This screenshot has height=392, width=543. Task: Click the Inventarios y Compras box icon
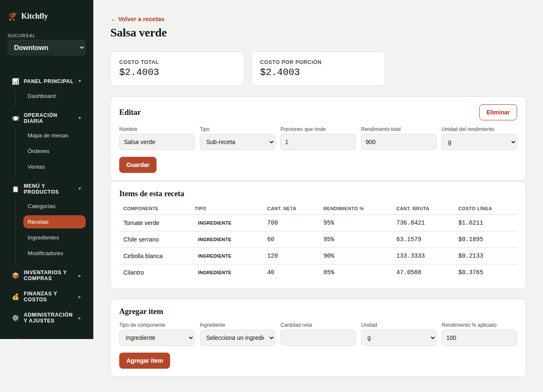pyautogui.click(x=15, y=275)
